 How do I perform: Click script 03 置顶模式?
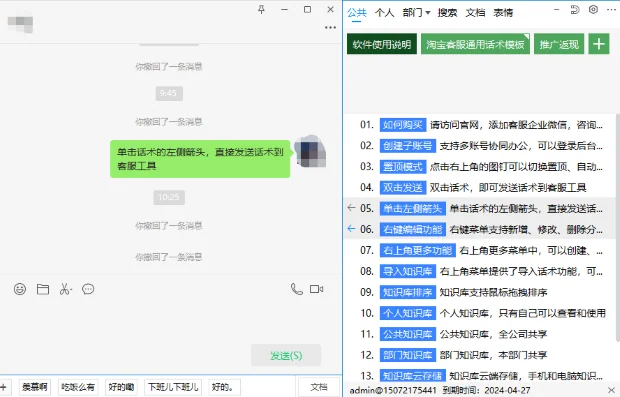(x=481, y=166)
